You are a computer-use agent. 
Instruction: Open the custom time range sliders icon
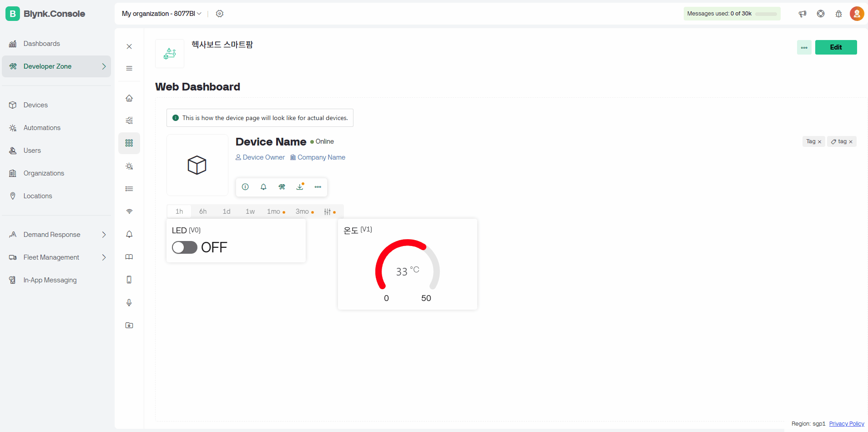click(x=330, y=211)
